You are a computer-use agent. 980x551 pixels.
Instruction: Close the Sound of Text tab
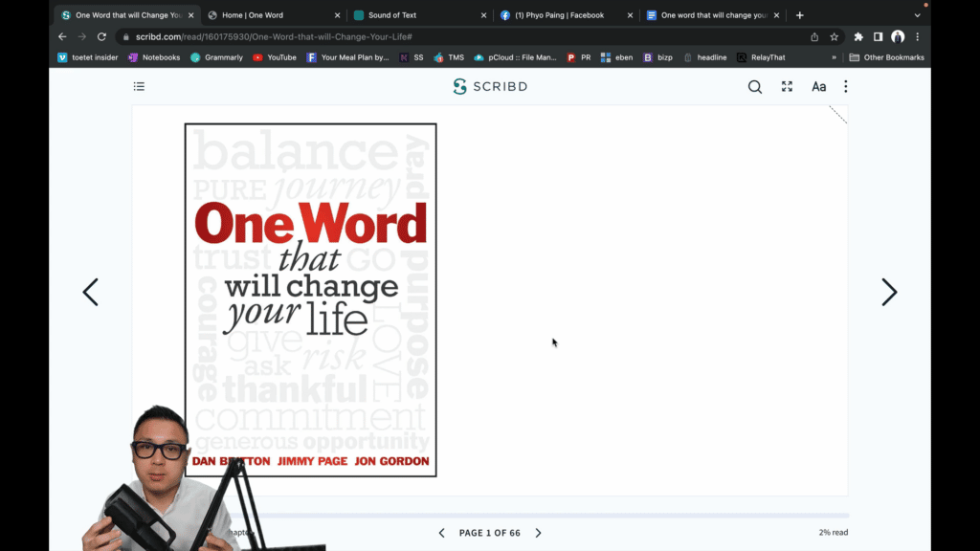point(483,15)
